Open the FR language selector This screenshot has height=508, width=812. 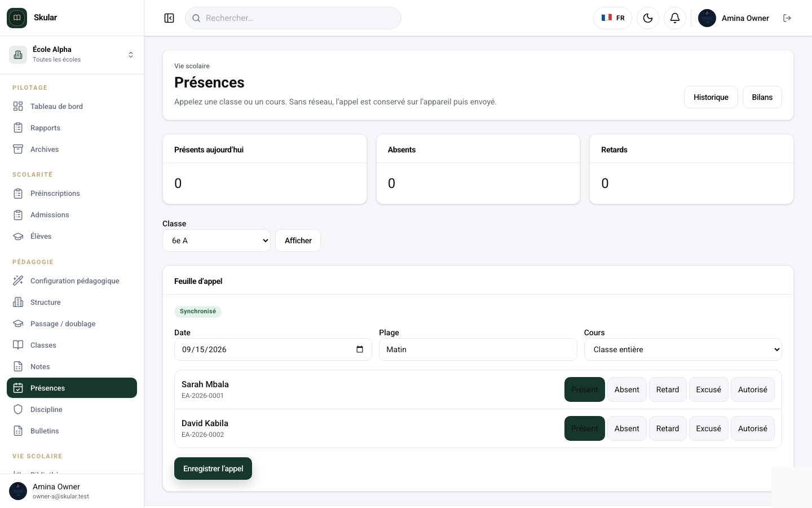(x=612, y=18)
